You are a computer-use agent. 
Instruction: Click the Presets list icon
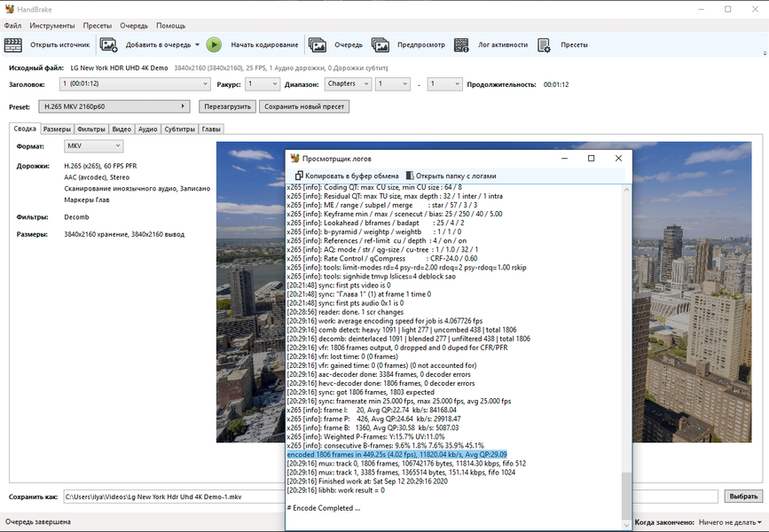pos(544,44)
